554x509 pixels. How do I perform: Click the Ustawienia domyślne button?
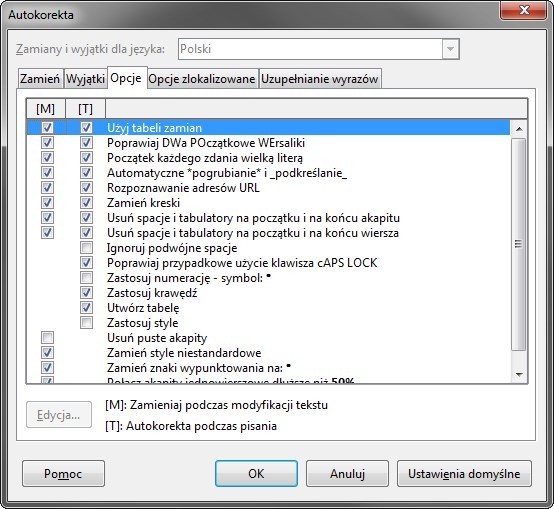(x=464, y=473)
